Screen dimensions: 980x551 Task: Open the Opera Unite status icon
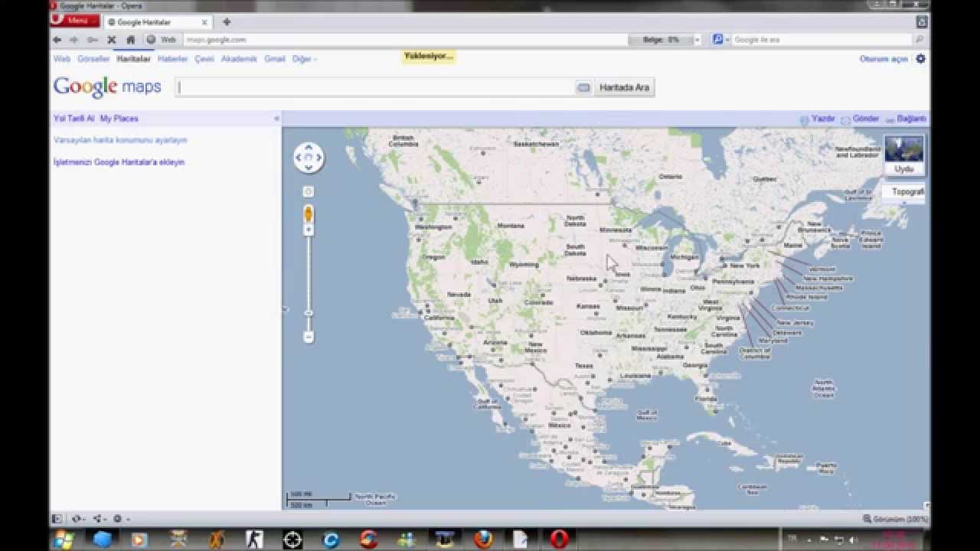[x=100, y=519]
